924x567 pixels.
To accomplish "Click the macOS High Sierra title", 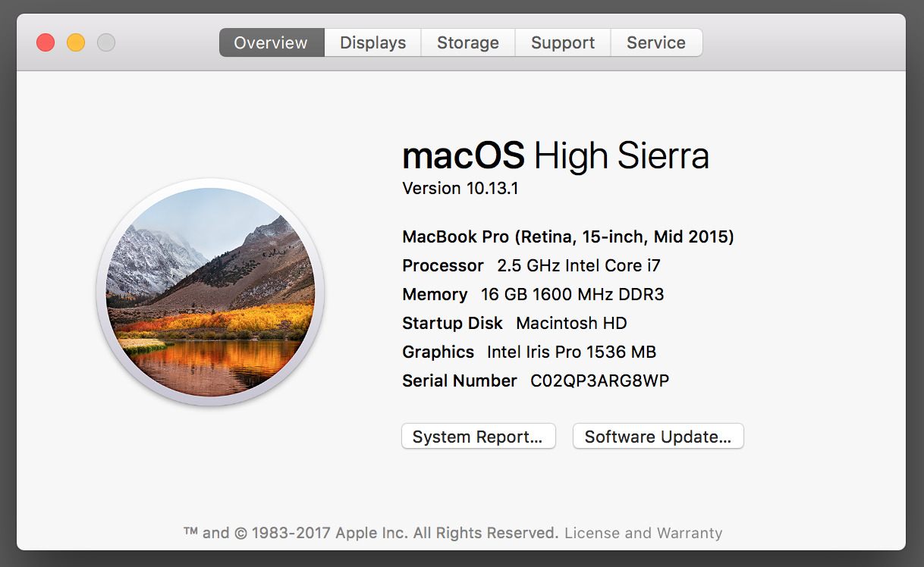I will 555,156.
